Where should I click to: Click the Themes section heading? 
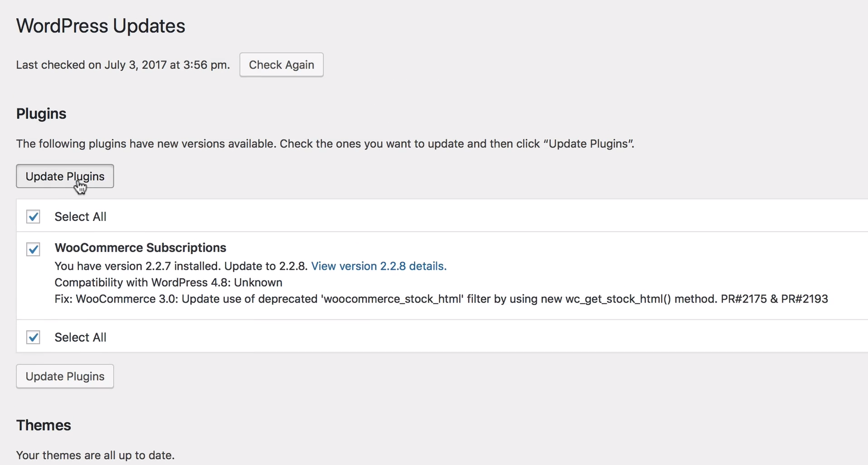point(44,426)
